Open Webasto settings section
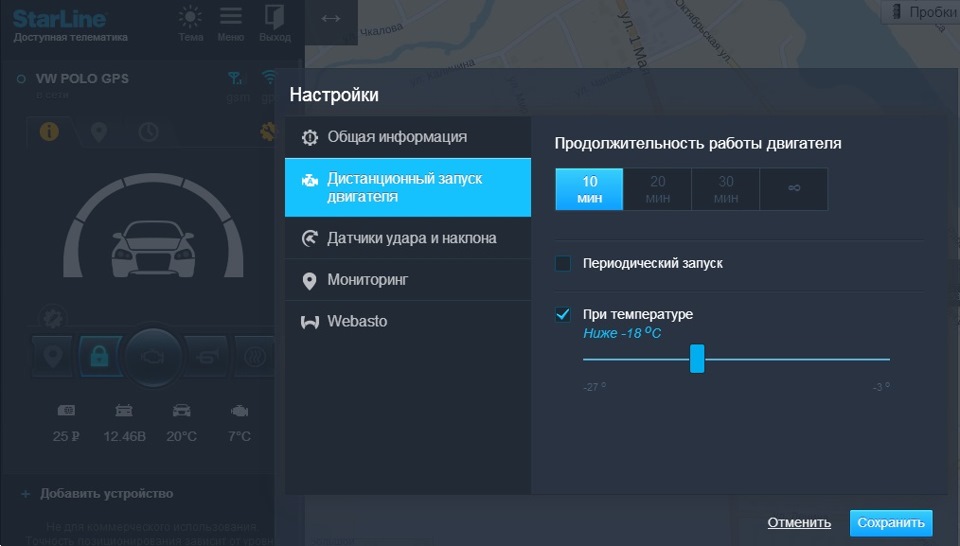Screen dimensions: 960x546 408,321
